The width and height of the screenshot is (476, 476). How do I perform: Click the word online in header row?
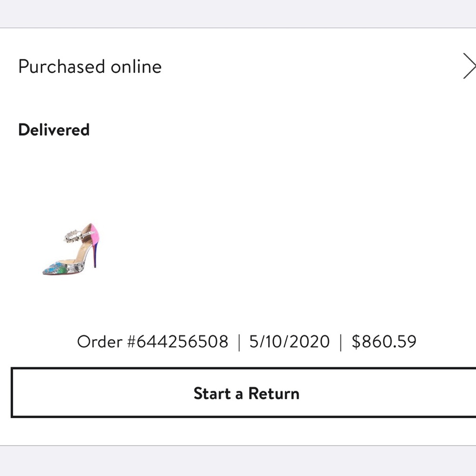[136, 67]
